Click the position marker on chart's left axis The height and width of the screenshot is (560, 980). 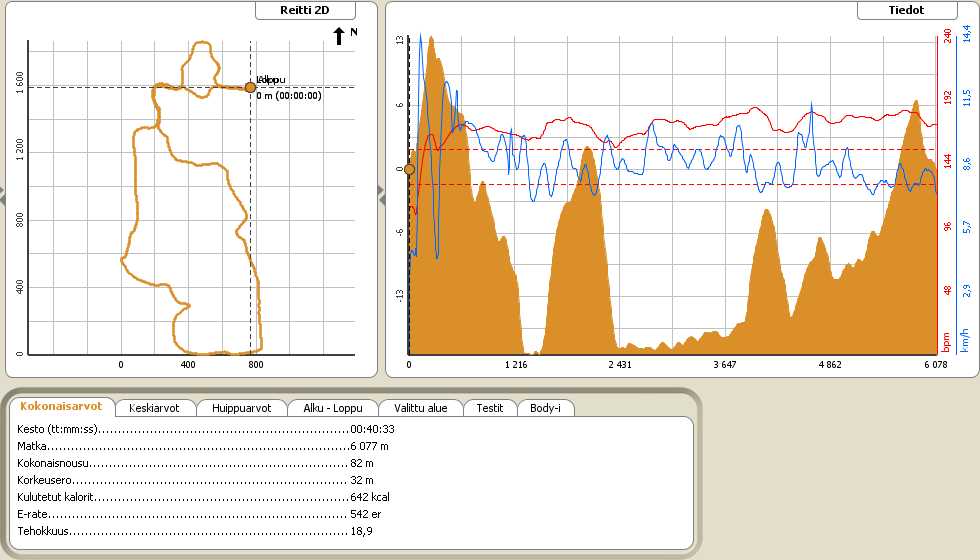tap(409, 169)
